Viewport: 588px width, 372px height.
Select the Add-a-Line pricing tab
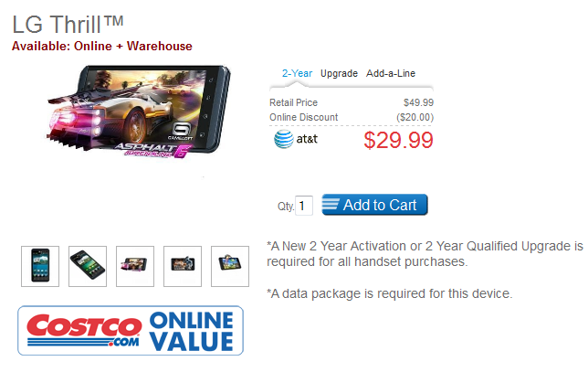tap(391, 73)
